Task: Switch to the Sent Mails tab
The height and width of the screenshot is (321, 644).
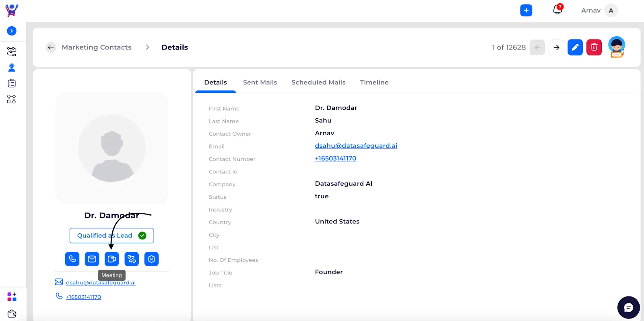Action: pos(260,82)
